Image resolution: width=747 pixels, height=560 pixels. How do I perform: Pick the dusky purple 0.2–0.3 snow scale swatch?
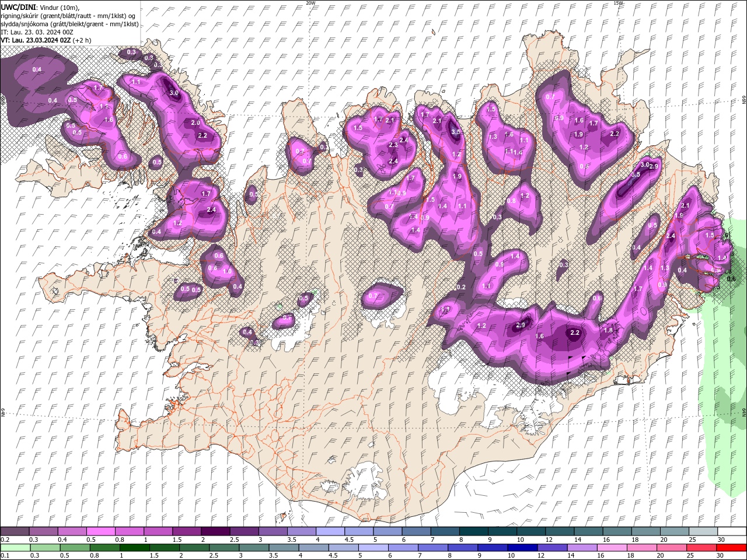pyautogui.click(x=15, y=531)
